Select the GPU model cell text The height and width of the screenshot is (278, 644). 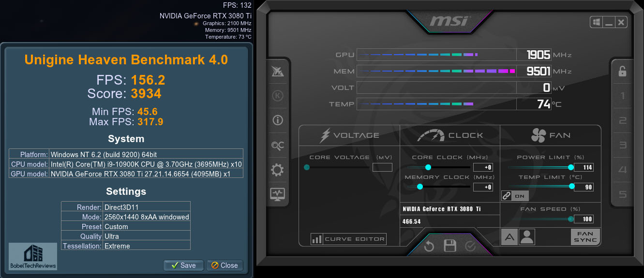[x=146, y=174]
